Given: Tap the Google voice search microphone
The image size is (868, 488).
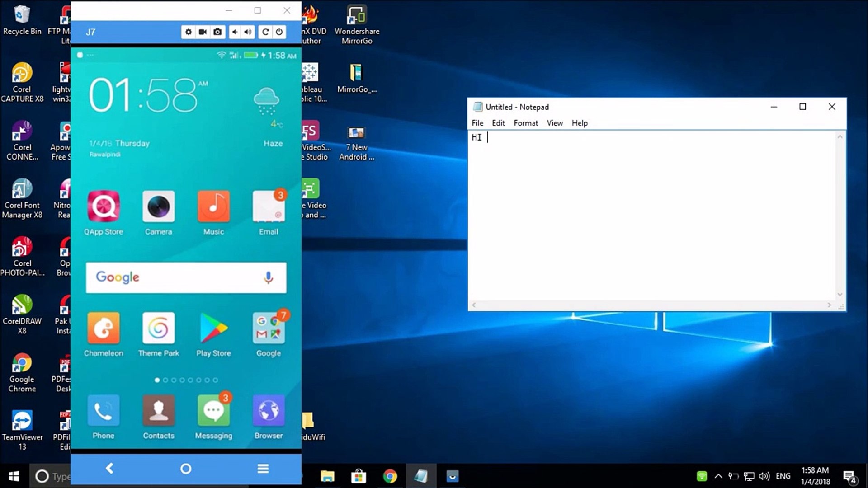Looking at the screenshot, I should coord(268,277).
